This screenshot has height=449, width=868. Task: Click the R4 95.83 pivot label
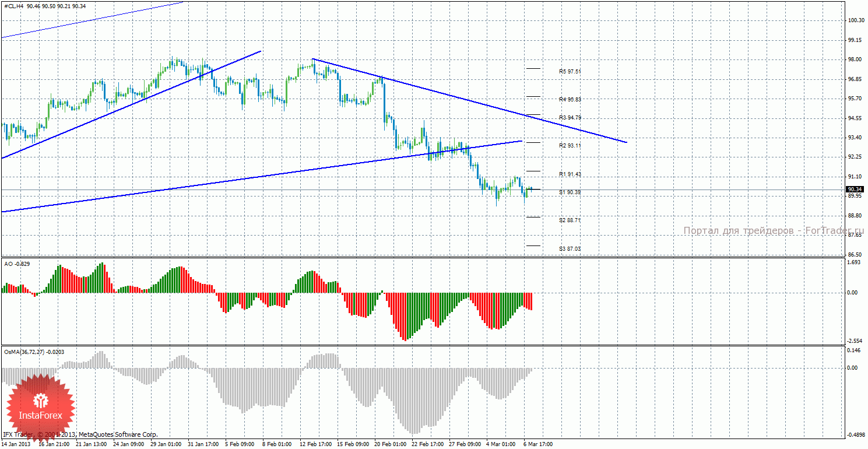tap(570, 100)
